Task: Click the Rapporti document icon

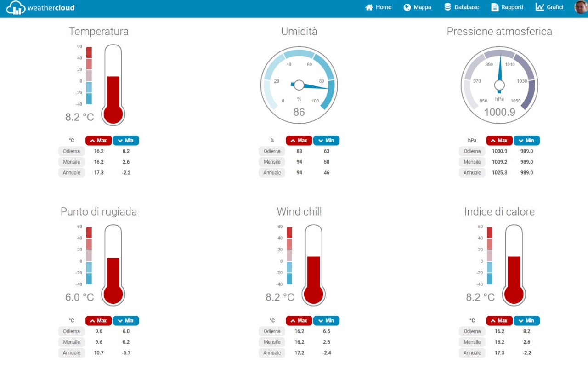Action: [495, 7]
